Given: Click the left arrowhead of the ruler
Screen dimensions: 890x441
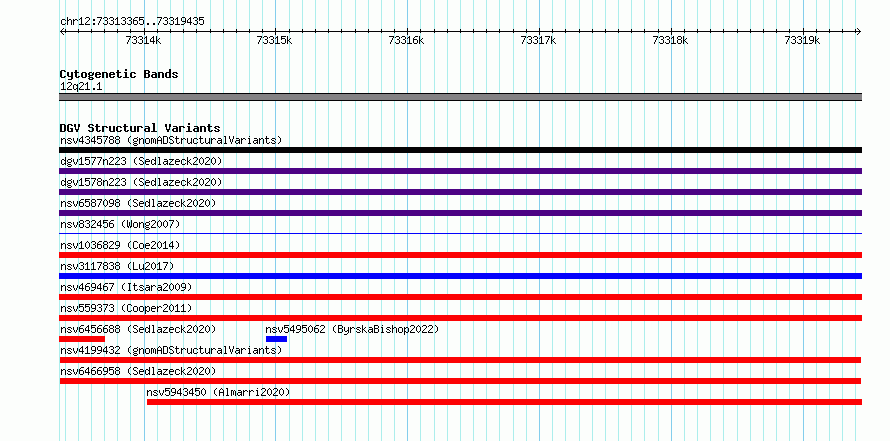Looking at the screenshot, I should tap(62, 32).
